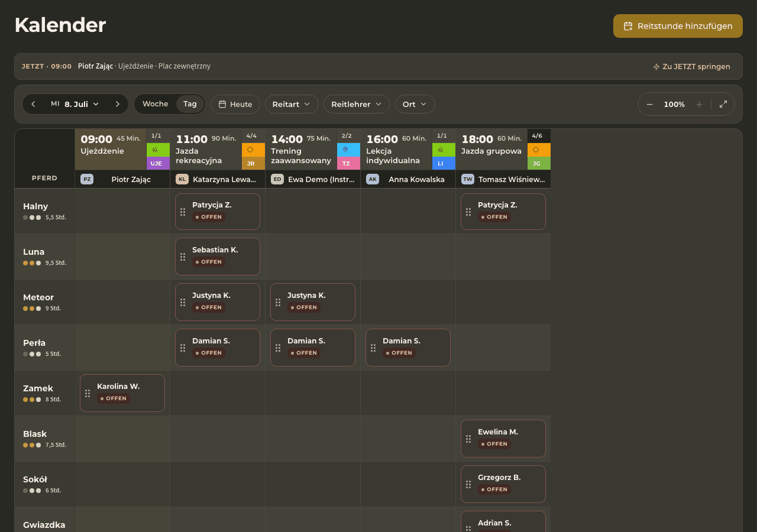Click Zu JETZT springen link

click(691, 67)
